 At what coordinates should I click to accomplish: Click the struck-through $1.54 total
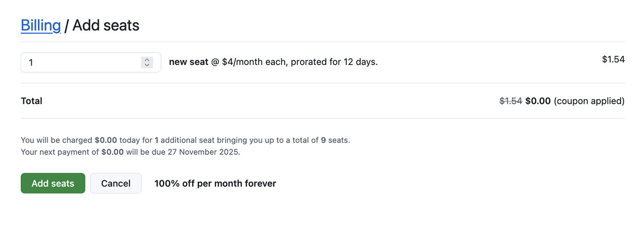pyautogui.click(x=511, y=101)
